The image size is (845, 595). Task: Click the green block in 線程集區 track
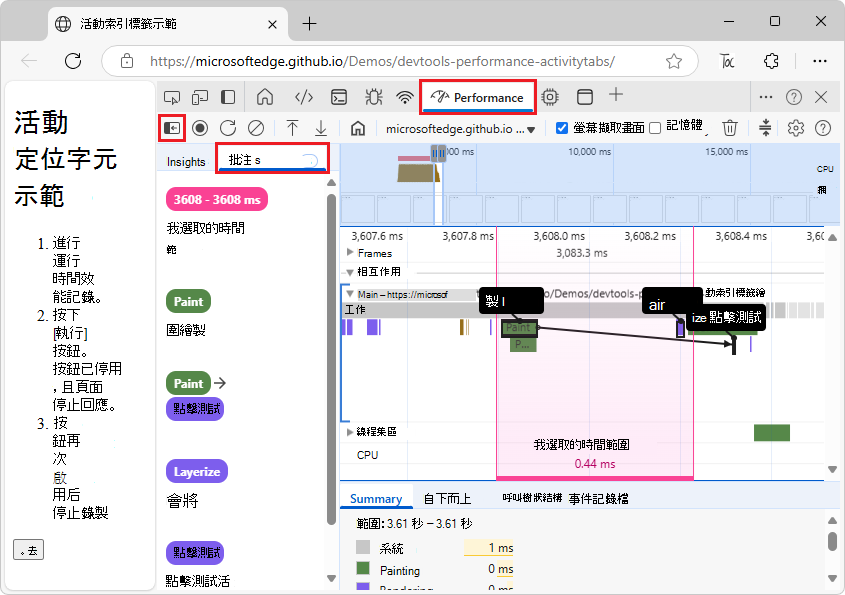[x=772, y=432]
